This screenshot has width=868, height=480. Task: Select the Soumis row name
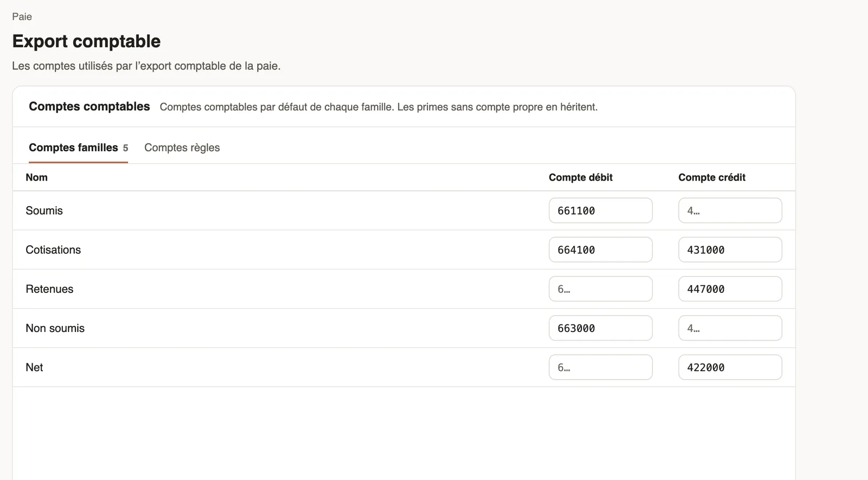click(44, 210)
